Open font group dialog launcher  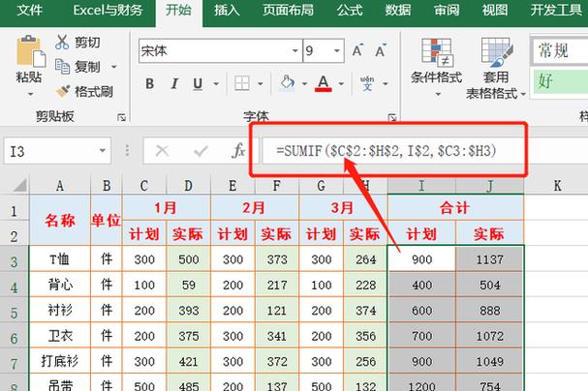pyautogui.click(x=392, y=117)
